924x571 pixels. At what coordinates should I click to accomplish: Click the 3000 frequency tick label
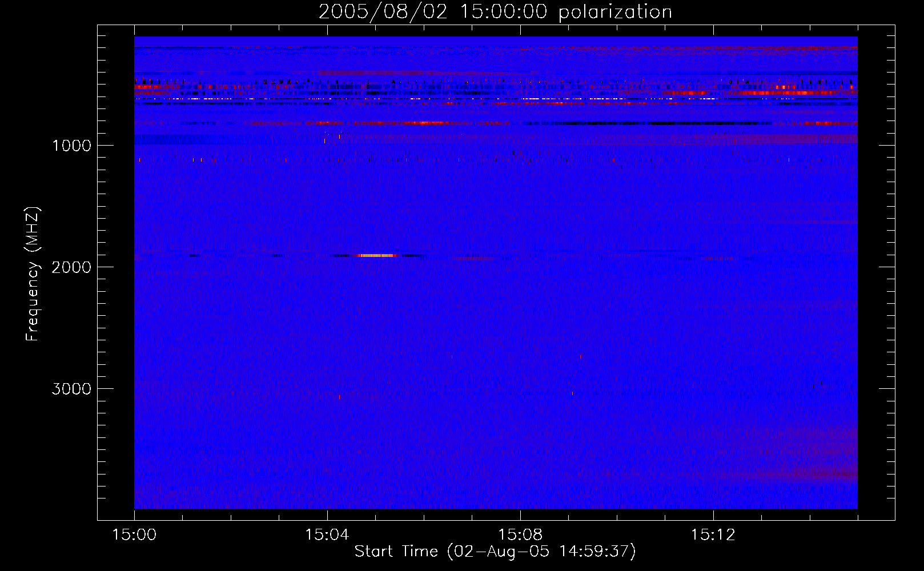(x=71, y=389)
